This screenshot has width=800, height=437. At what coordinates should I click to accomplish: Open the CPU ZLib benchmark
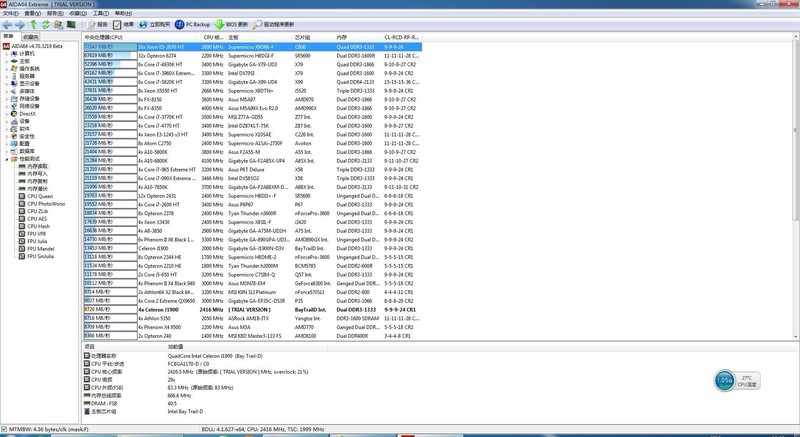33,211
